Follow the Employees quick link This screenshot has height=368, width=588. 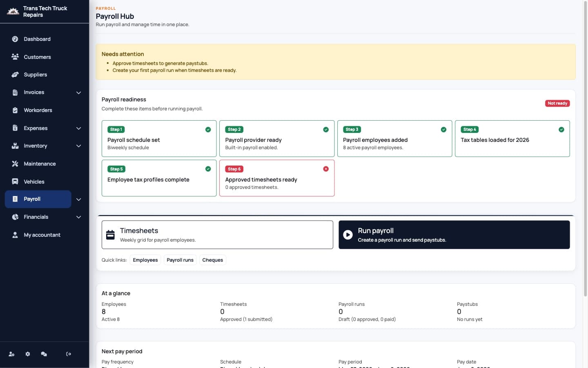point(145,260)
